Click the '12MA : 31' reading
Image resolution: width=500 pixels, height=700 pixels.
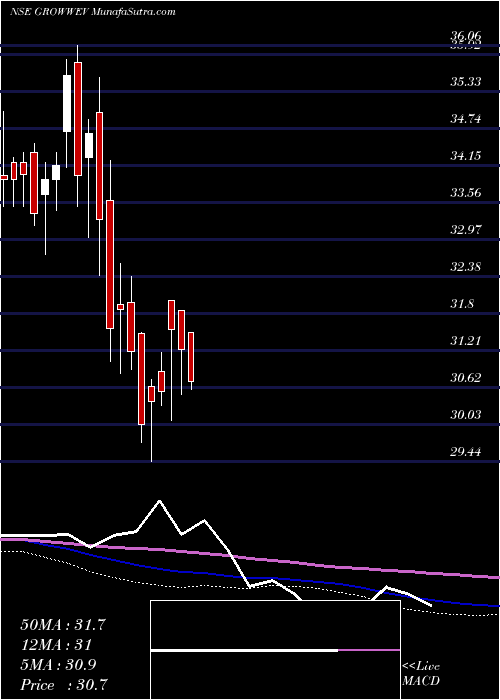pos(56,645)
